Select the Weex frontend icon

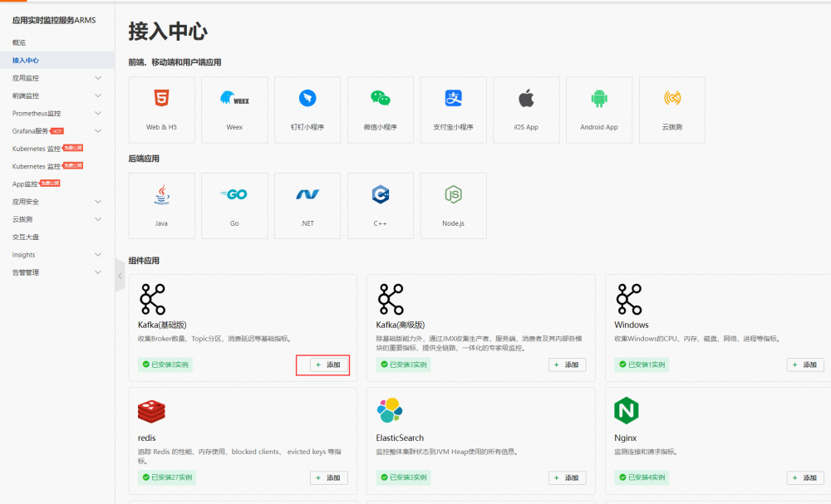click(x=234, y=100)
